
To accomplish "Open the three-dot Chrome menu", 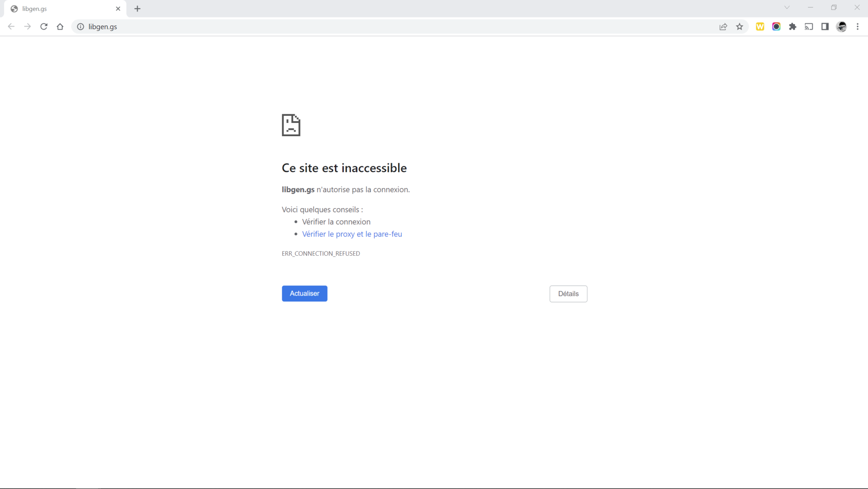I will (858, 26).
